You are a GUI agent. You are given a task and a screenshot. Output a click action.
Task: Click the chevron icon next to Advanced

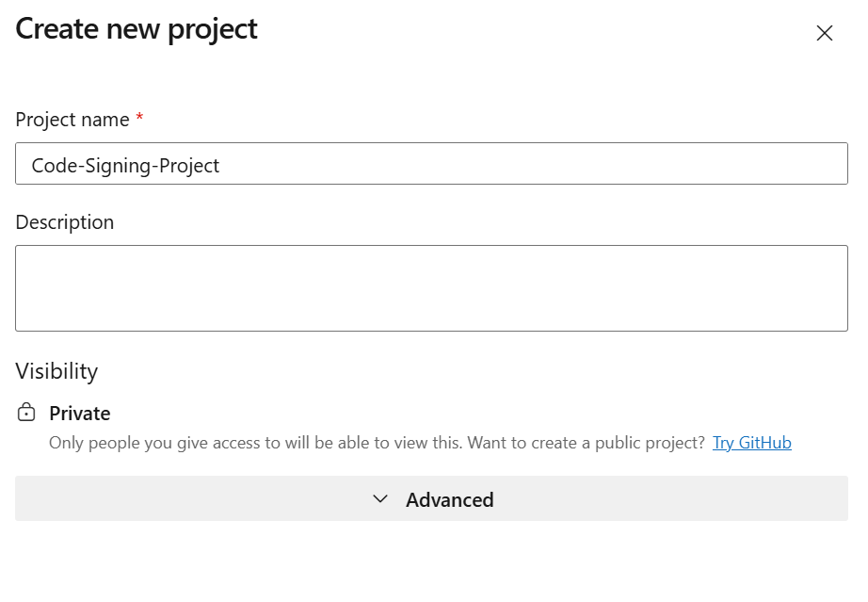380,499
